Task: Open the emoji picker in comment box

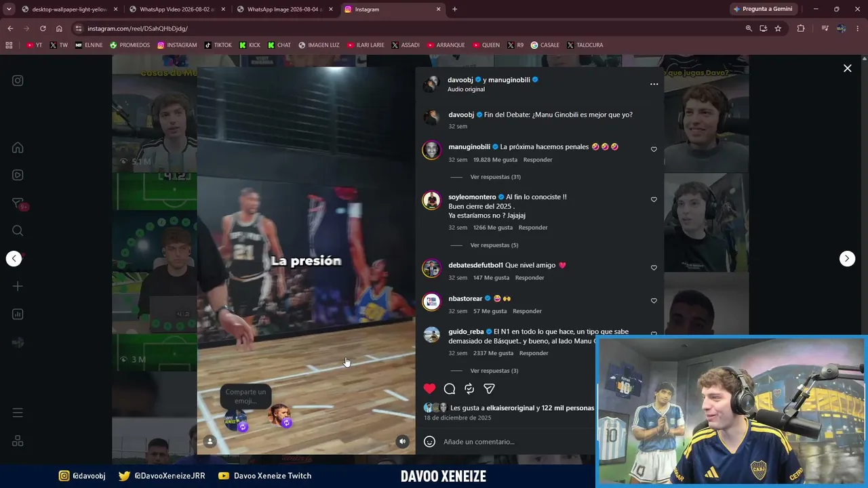Action: 429,441
